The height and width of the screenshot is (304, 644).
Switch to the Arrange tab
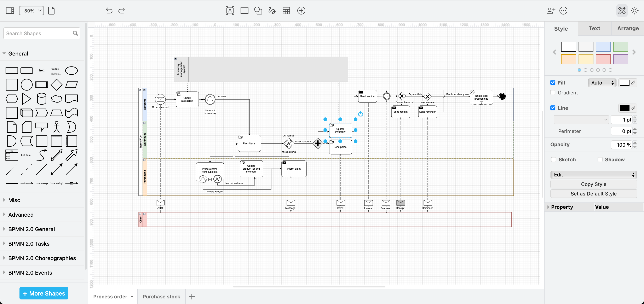[628, 28]
